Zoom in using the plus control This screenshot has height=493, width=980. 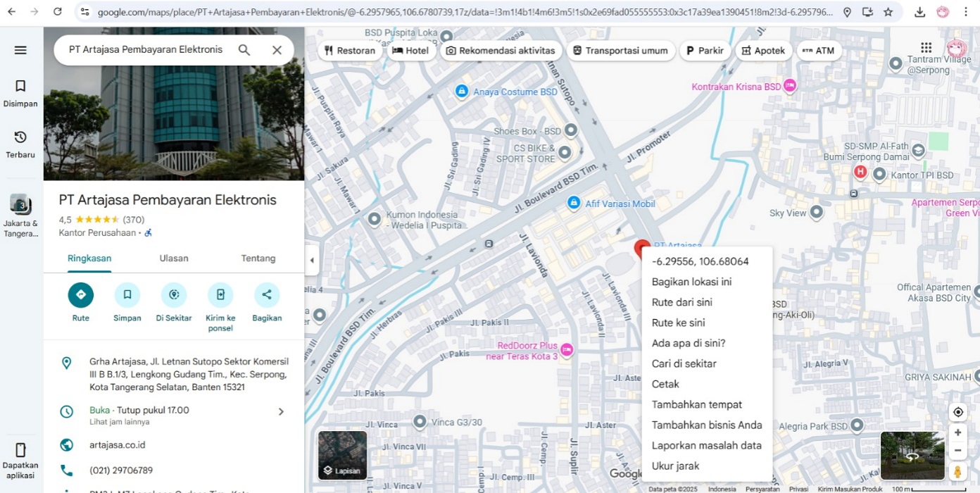[x=957, y=432]
